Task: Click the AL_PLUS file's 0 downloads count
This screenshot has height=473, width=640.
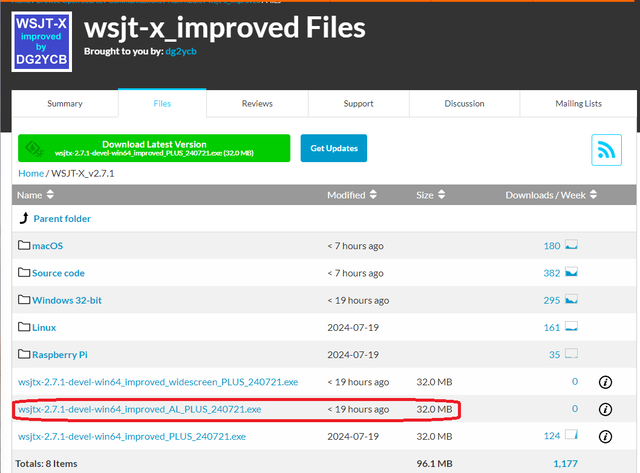Action: pos(575,409)
